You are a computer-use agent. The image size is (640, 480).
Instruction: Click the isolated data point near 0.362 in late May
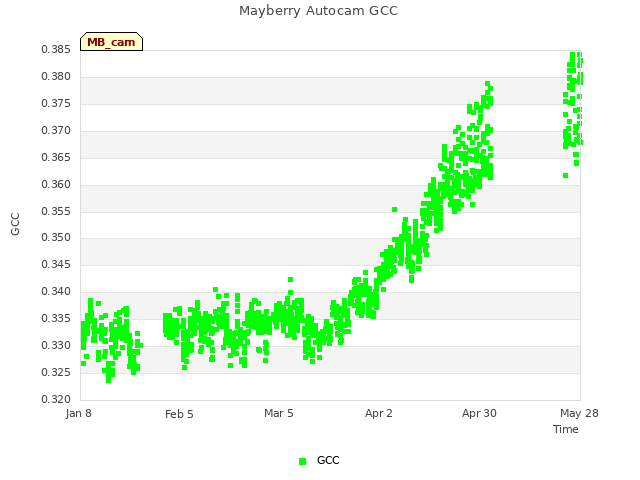click(565, 176)
